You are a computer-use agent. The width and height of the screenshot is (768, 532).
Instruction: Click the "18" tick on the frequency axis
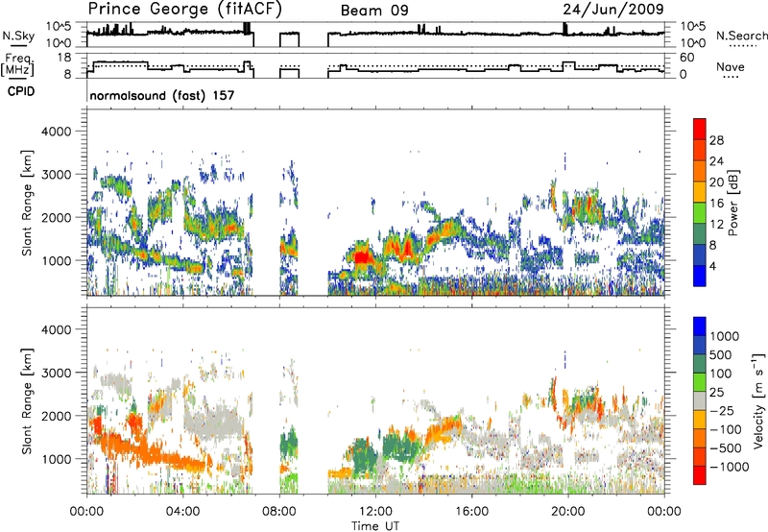(x=64, y=58)
